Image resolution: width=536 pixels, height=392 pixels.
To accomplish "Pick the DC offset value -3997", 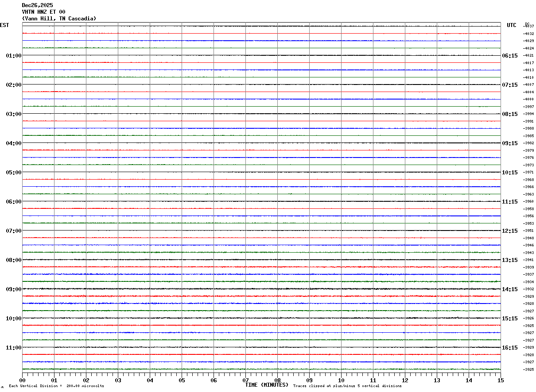I will 528,107.
